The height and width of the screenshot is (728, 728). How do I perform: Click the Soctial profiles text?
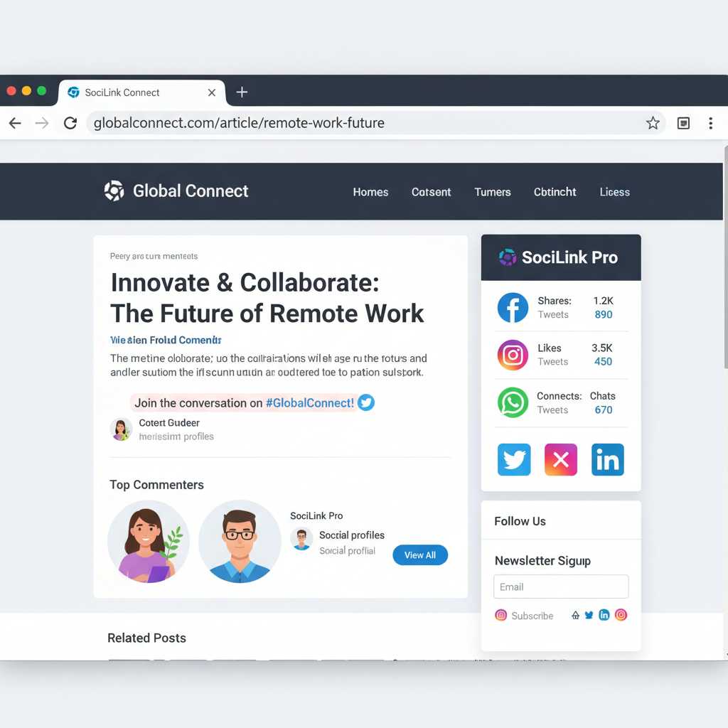[351, 535]
